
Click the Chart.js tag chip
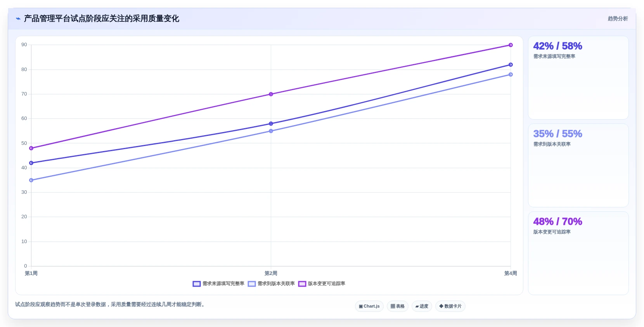click(369, 306)
